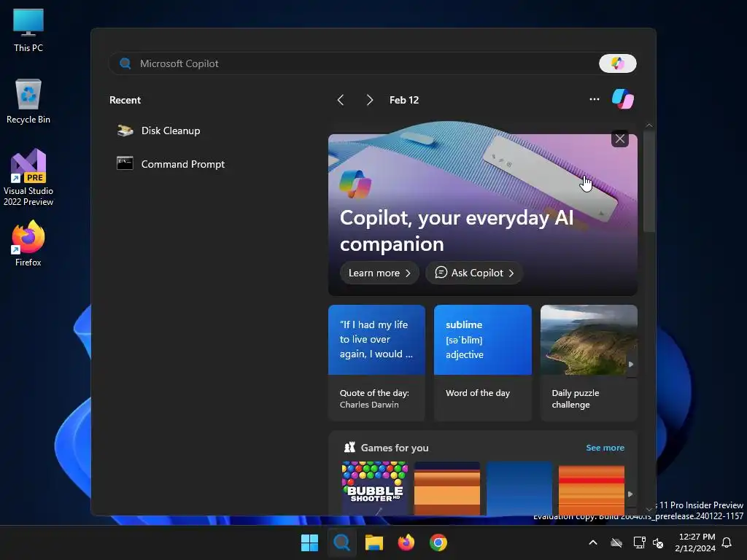The image size is (747, 560).
Task: Select the Visual Studio 2022 Preview shortcut
Action: [x=28, y=178]
